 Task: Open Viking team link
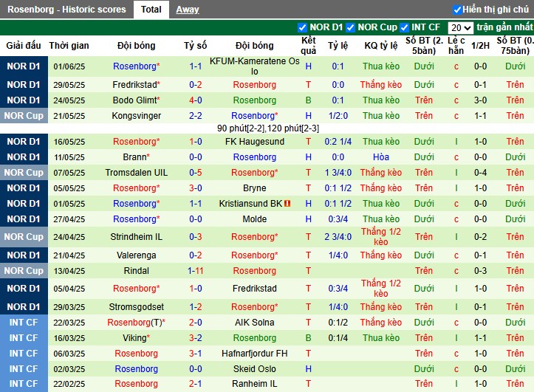pos(136,338)
